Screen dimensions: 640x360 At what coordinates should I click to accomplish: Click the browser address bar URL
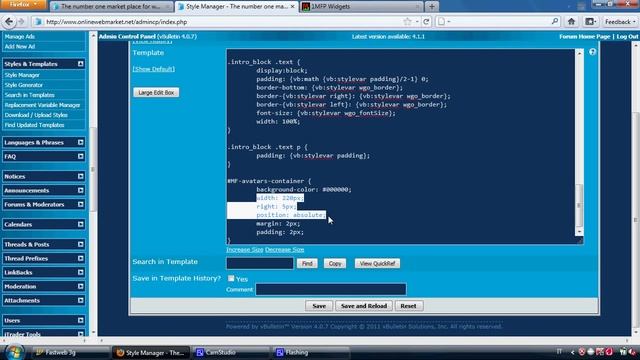point(116,22)
